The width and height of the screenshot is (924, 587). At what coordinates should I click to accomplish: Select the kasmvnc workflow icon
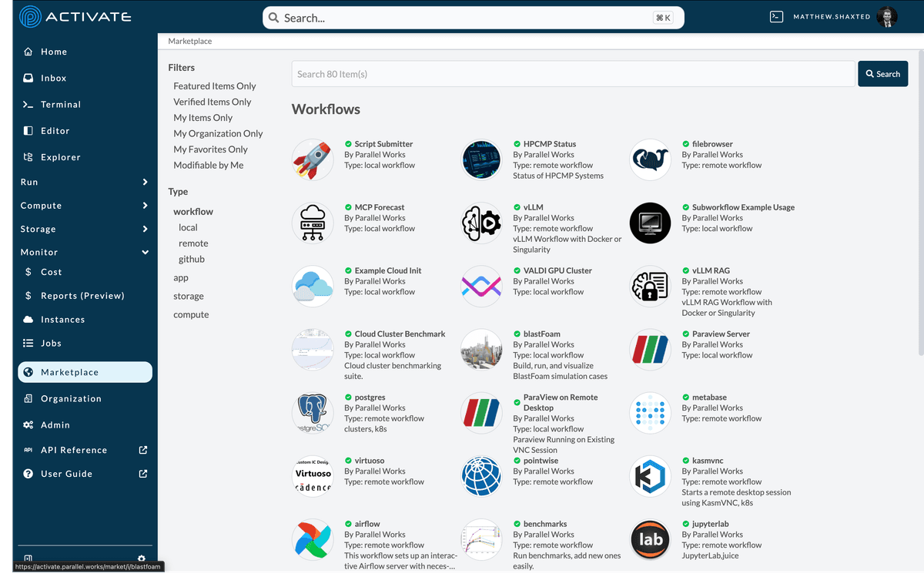[x=650, y=476]
